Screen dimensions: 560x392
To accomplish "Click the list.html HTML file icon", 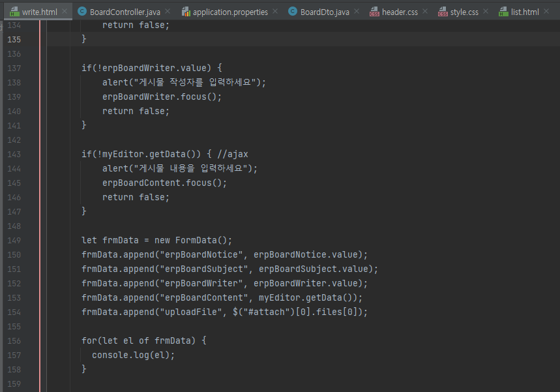I will click(x=503, y=12).
